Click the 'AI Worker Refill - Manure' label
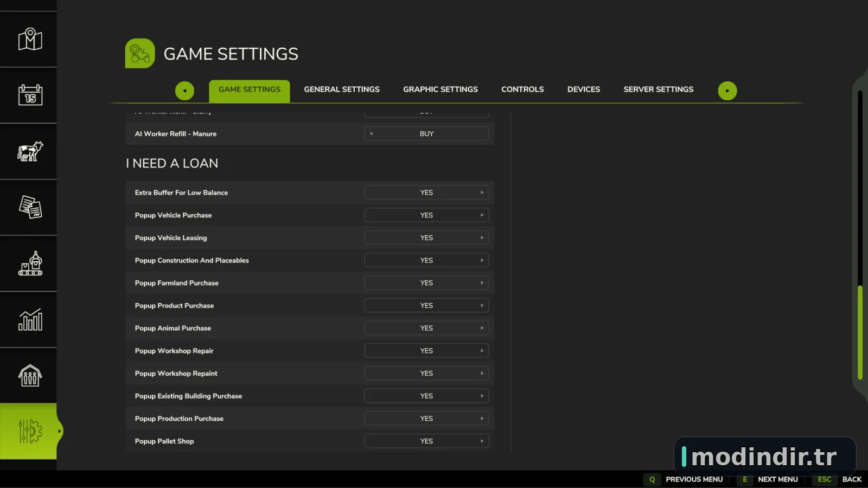868x488 pixels. (176, 133)
